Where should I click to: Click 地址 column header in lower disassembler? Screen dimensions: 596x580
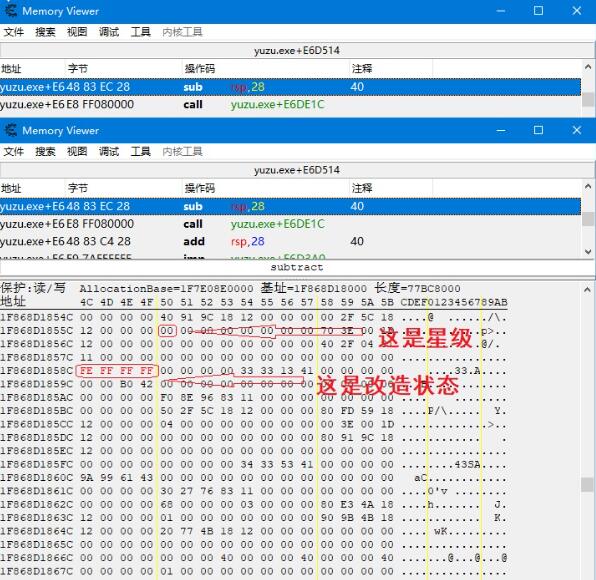pos(32,188)
